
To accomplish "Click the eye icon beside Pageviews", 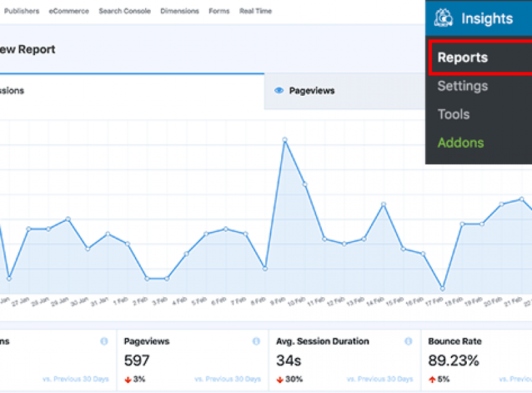I will [279, 91].
